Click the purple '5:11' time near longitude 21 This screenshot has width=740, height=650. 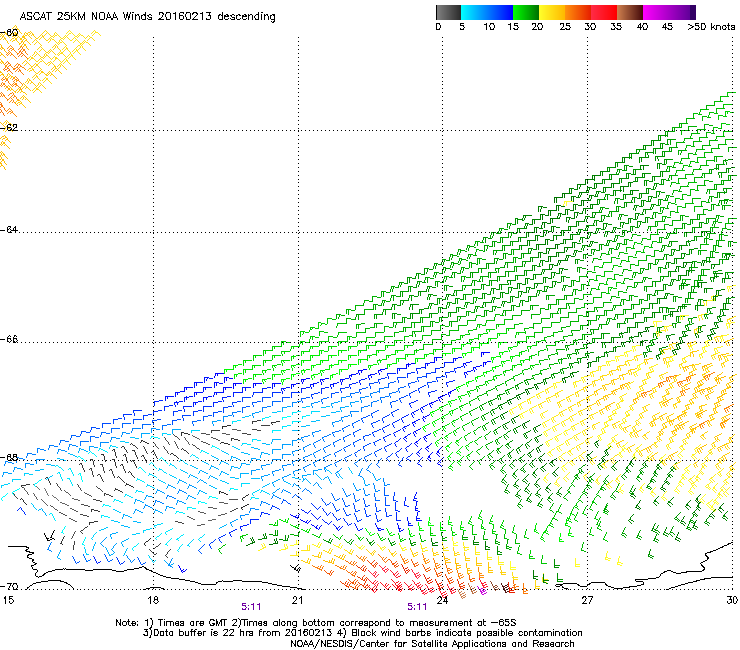(x=251, y=607)
